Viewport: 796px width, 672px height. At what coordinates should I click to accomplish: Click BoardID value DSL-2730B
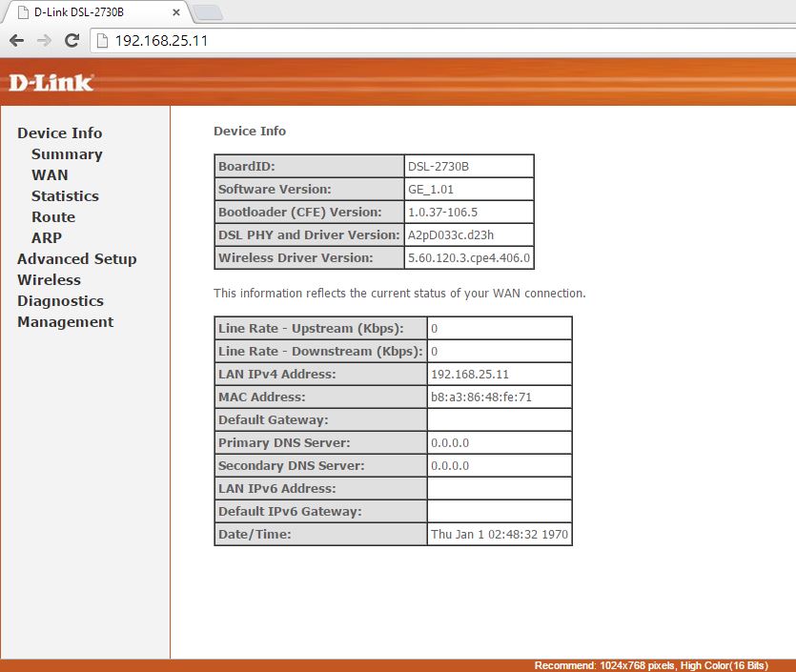click(x=439, y=167)
